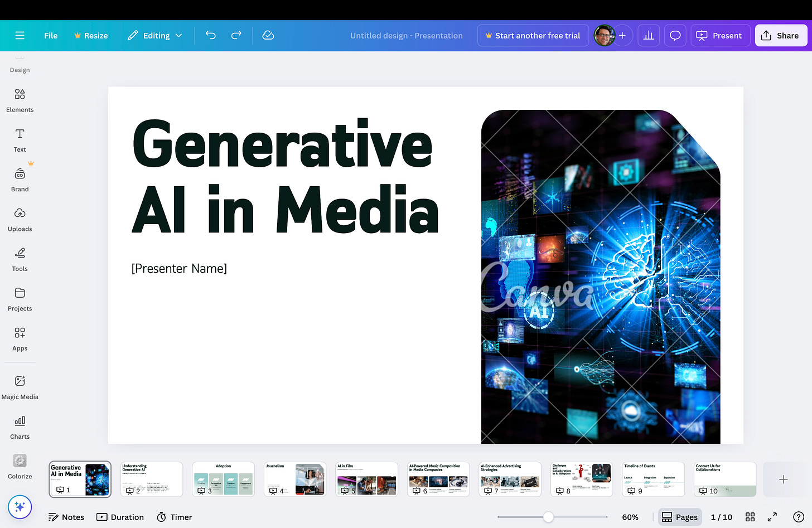Open the 60% zoom level dropdown
The width and height of the screenshot is (812, 528).
[630, 517]
